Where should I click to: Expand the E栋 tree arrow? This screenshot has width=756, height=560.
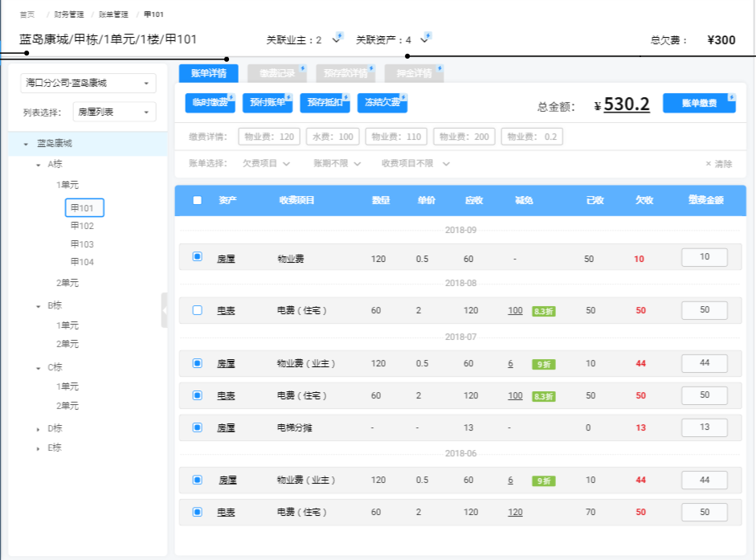38,448
